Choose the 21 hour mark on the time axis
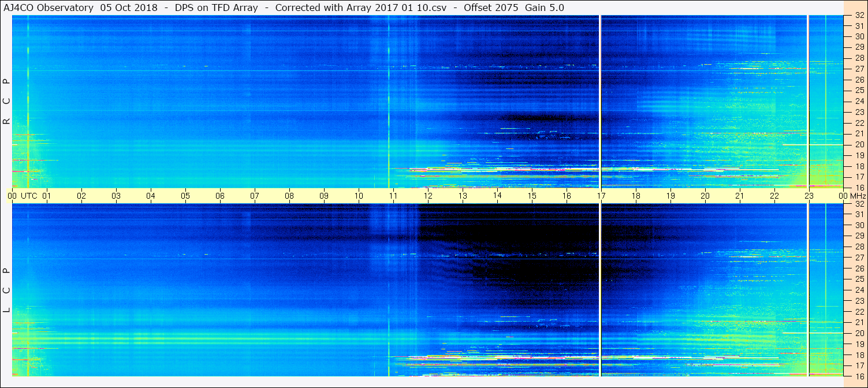Screen dimensions: 868x388 pos(740,196)
